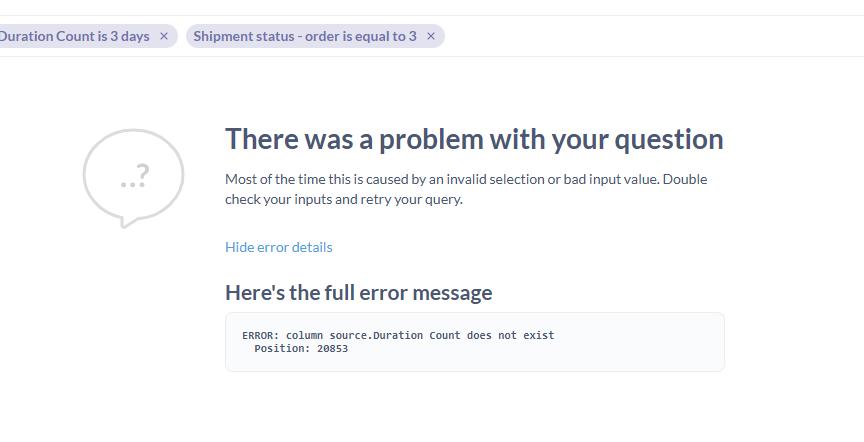Click "equal to 3" in the Shipment filter
Viewport: 864px width, 442px height.
coord(384,36)
